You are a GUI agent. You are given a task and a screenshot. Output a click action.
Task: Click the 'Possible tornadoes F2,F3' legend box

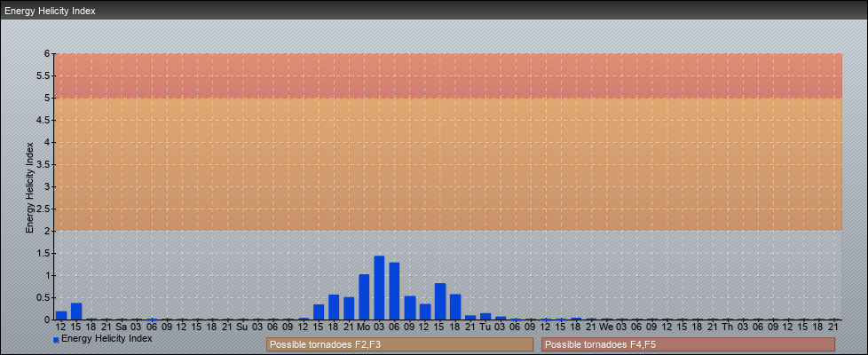(x=399, y=344)
